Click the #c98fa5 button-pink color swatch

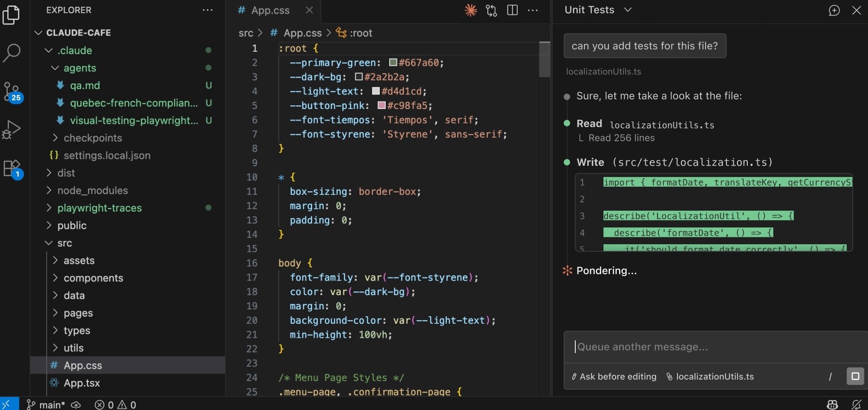[x=382, y=105]
